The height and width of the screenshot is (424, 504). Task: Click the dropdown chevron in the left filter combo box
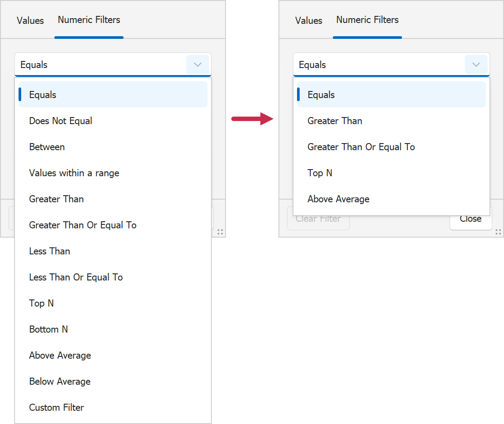tap(197, 65)
